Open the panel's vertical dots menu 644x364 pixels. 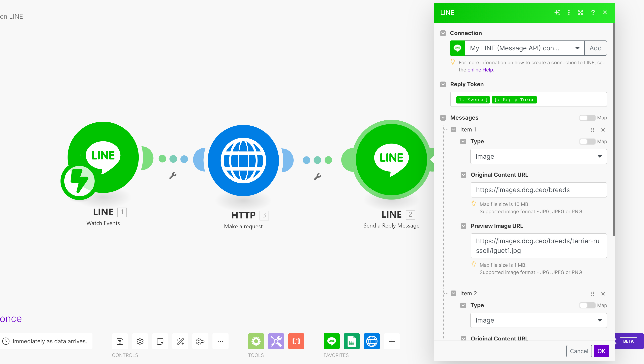[x=569, y=12]
